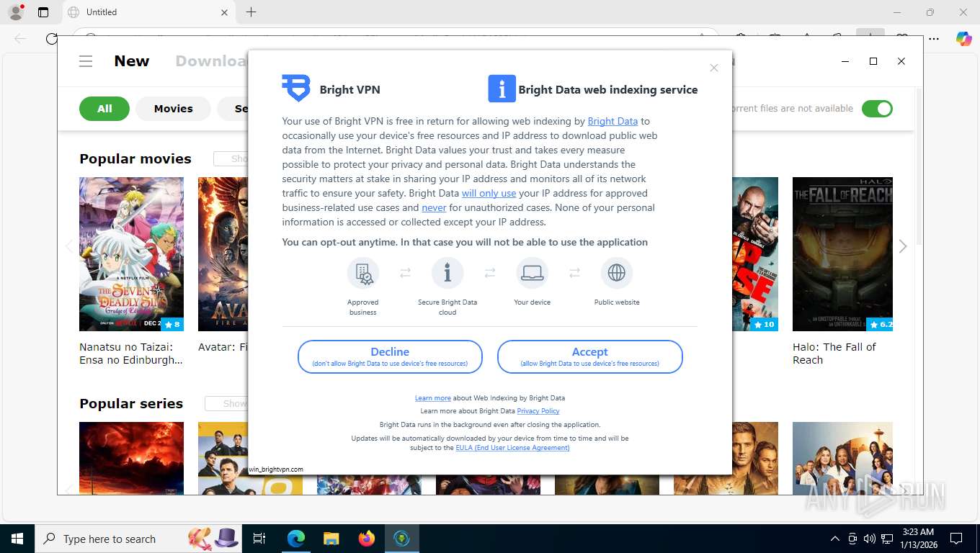Show previous popular movies with left arrow
The image size is (980, 553).
pyautogui.click(x=69, y=246)
